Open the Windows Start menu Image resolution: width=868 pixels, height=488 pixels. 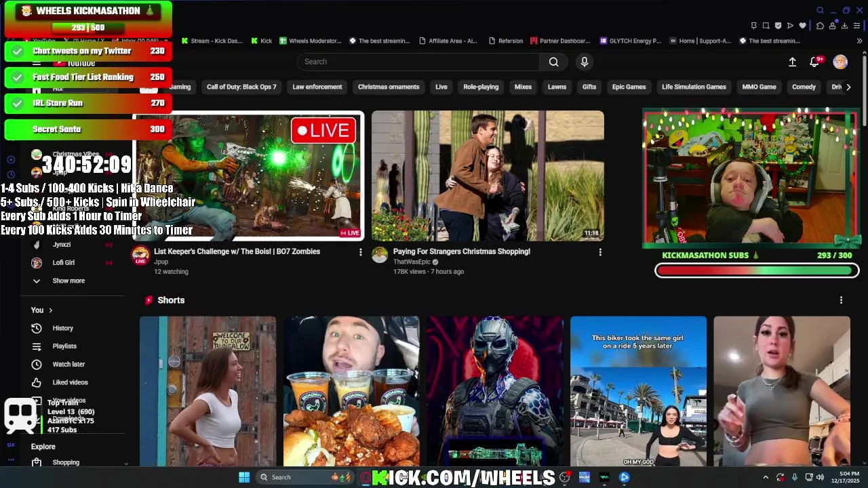click(x=244, y=477)
